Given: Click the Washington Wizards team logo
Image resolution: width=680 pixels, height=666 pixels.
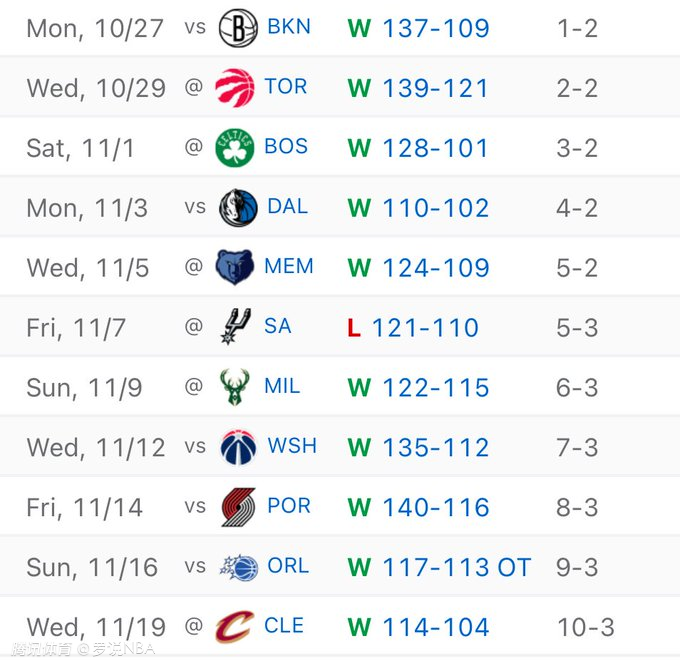Looking at the screenshot, I should click(237, 447).
